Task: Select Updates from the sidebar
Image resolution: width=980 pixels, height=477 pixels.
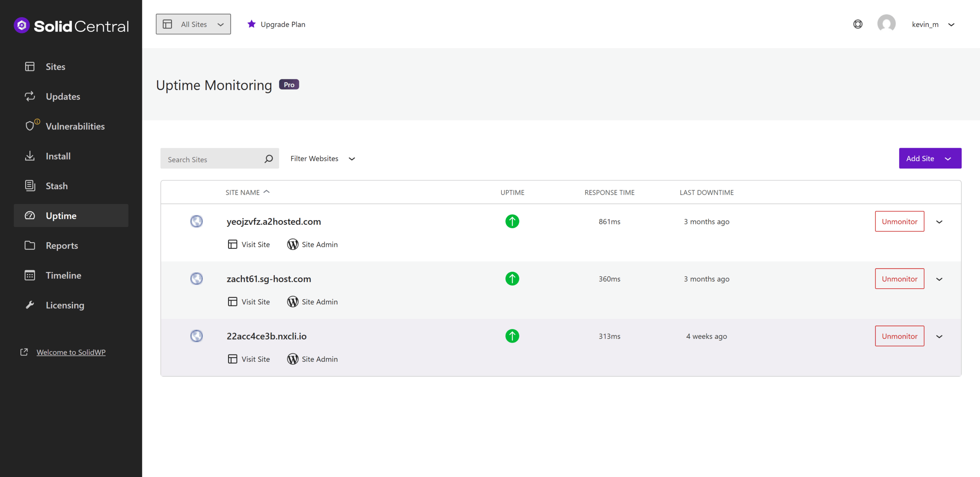Action: click(x=63, y=96)
